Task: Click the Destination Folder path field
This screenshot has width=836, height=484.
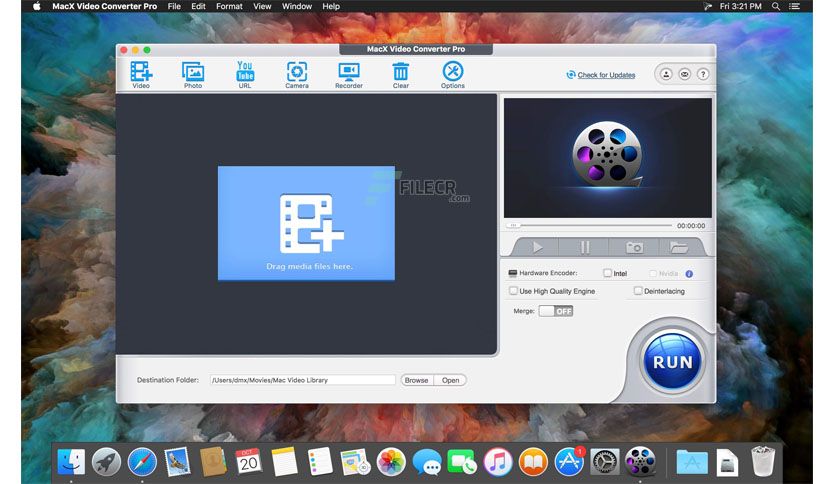Action: pos(302,380)
